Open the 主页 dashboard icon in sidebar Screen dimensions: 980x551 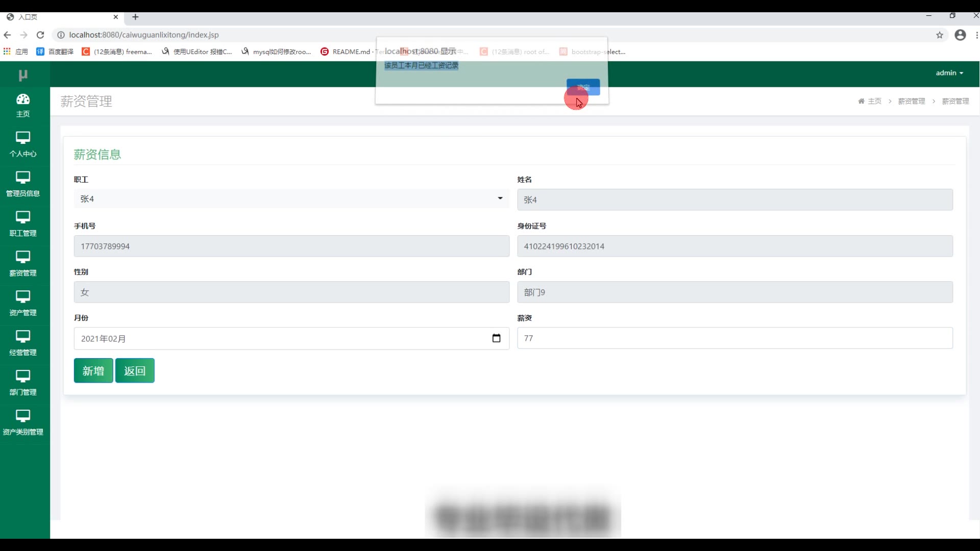(x=23, y=106)
